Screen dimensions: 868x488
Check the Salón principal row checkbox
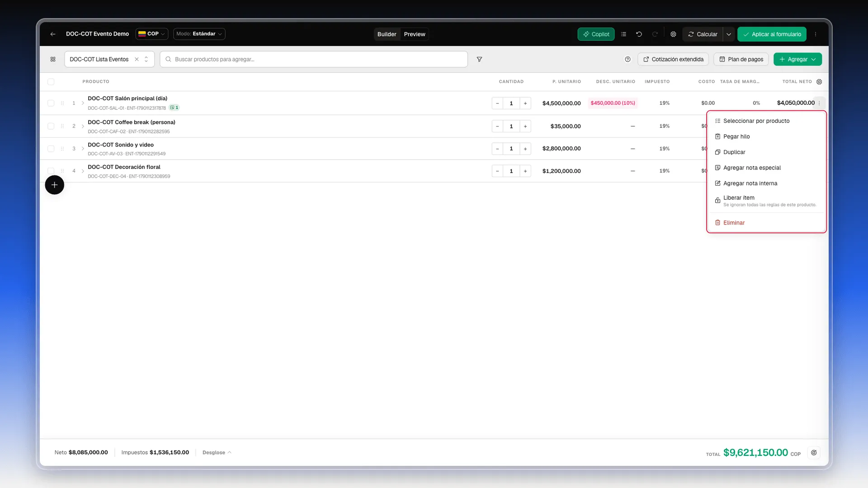tap(51, 103)
